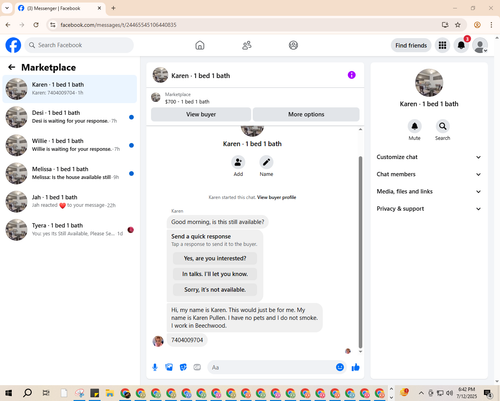Image resolution: width=500 pixels, height=401 pixels.
Task: Open the Chrome profile icon
Action: [x=477, y=25]
